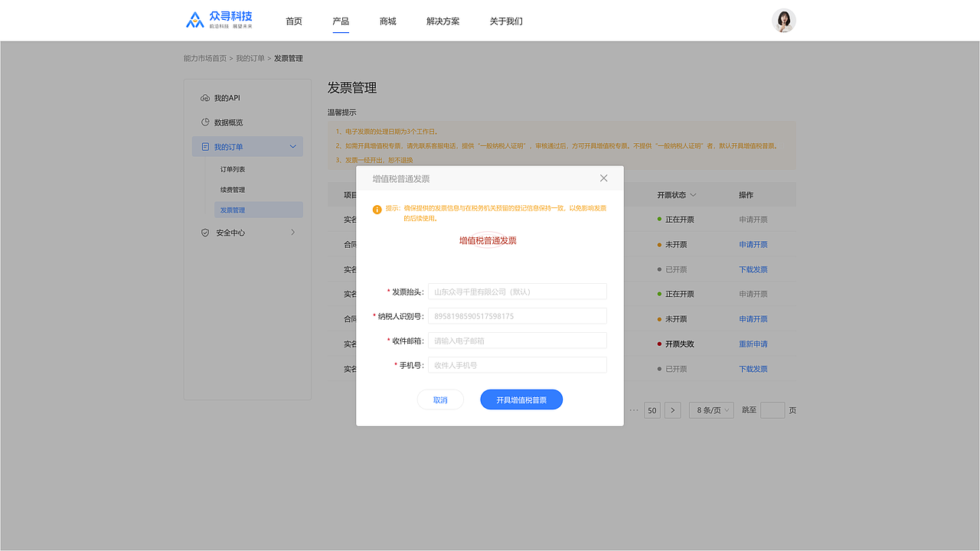Viewport: 980px width, 551px height.
Task: 点击开票失败行的“重新申请”链接
Action: [753, 344]
